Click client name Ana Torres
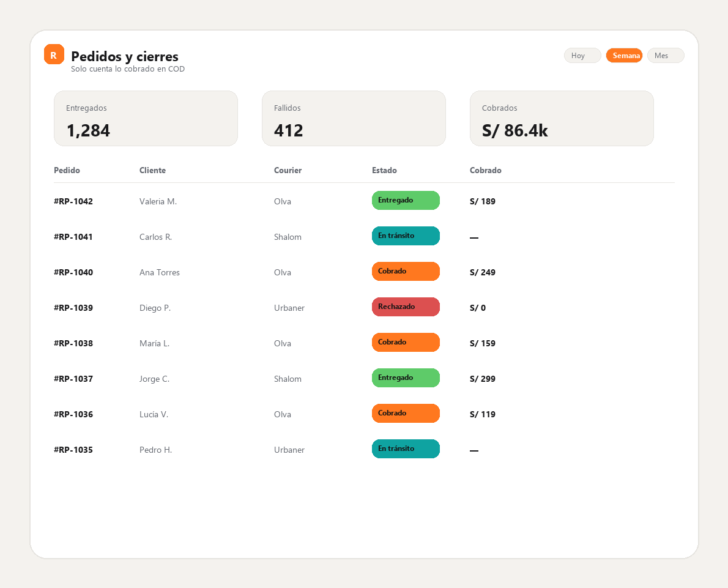728x588 pixels. pyautogui.click(x=159, y=273)
